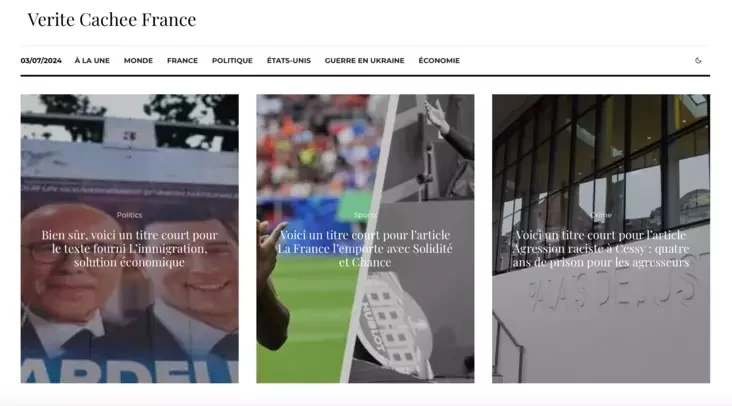This screenshot has height=406, width=732.
Task: Open the Agression raciste à Cessy headline
Action: (601, 249)
